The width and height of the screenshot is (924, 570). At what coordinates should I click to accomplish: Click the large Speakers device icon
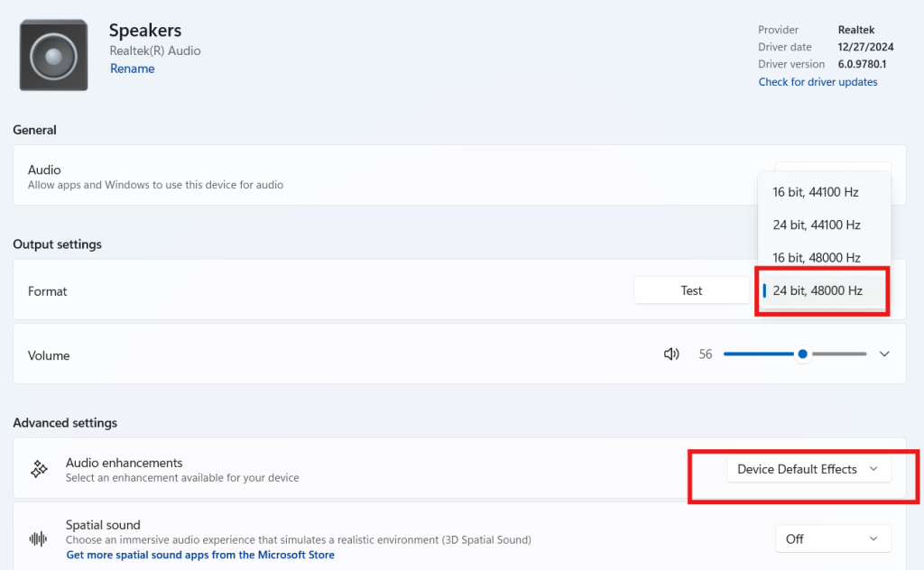pos(54,56)
